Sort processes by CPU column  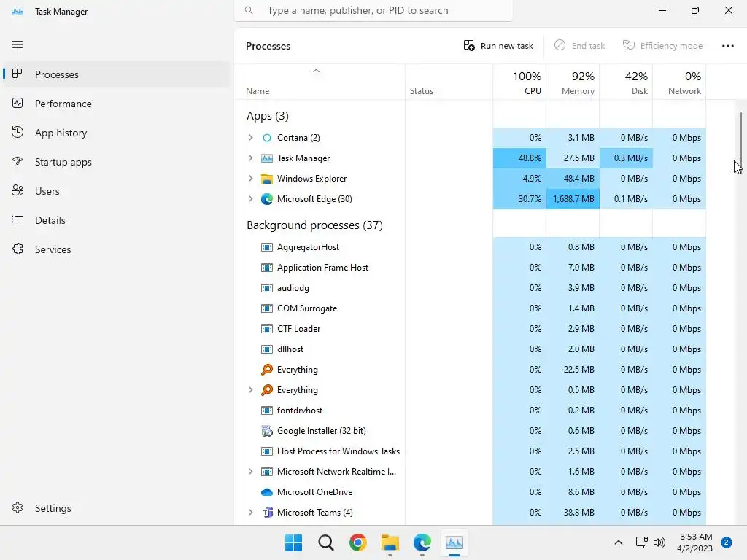(519, 82)
